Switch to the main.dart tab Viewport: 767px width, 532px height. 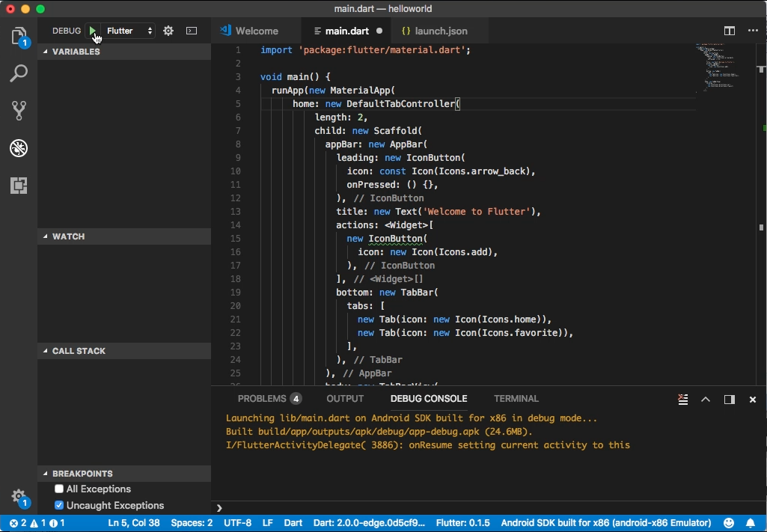[x=347, y=31]
